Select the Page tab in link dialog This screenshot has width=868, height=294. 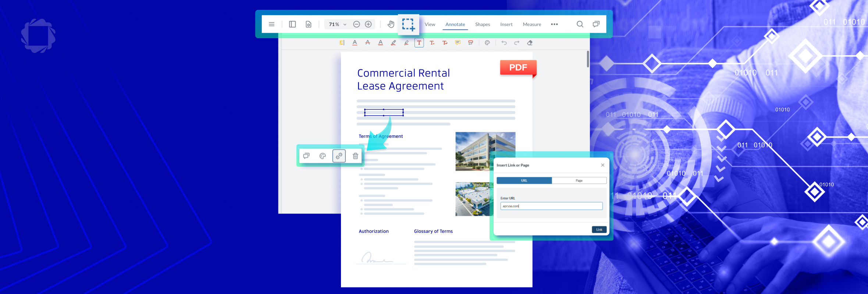tap(579, 180)
